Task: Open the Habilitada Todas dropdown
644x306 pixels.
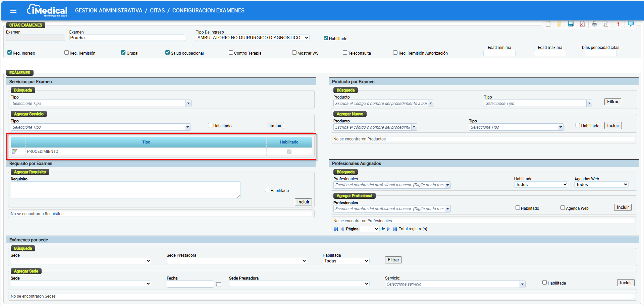Action: click(346, 261)
